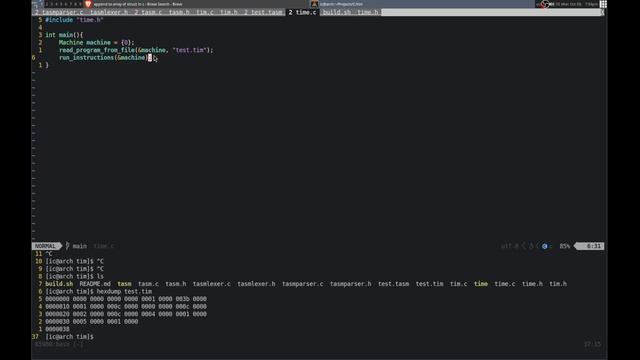
Task: Open the build.sh buffer tab
Action: click(337, 12)
